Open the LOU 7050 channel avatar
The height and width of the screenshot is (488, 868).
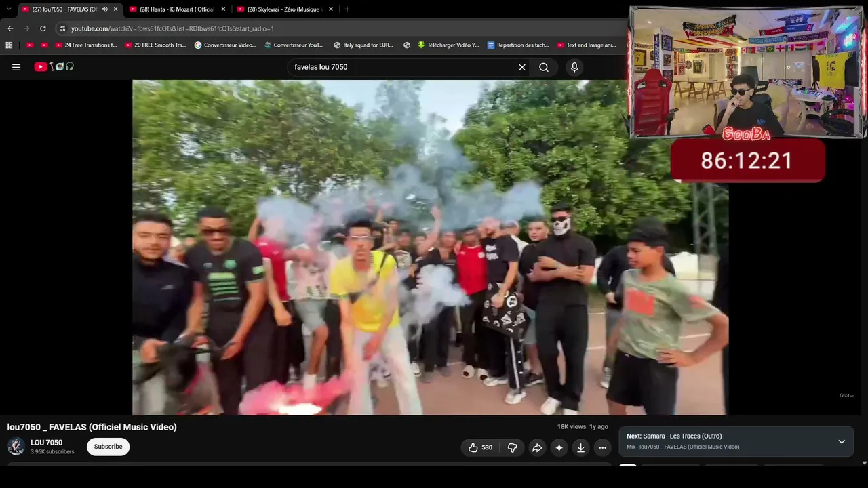click(16, 447)
